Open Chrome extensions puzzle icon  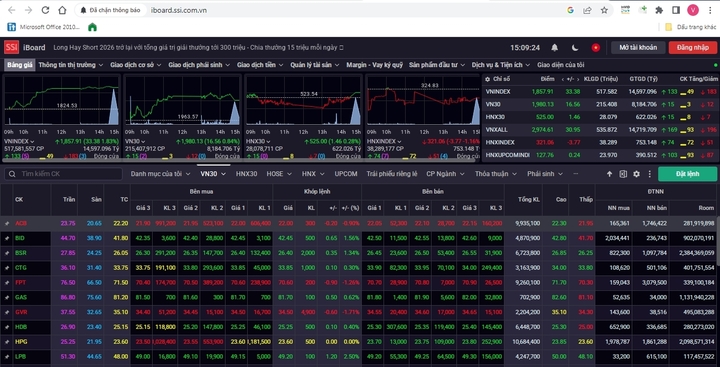coord(659,10)
